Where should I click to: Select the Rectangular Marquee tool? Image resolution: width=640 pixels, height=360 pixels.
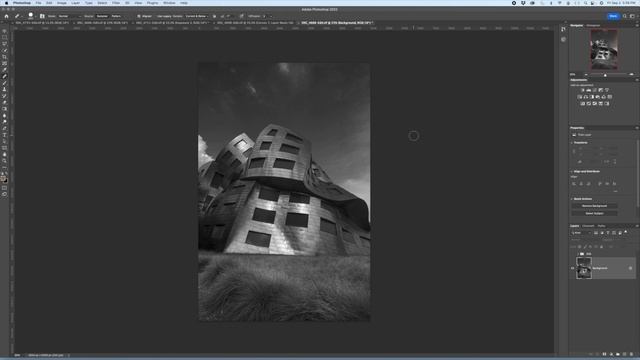point(4,37)
